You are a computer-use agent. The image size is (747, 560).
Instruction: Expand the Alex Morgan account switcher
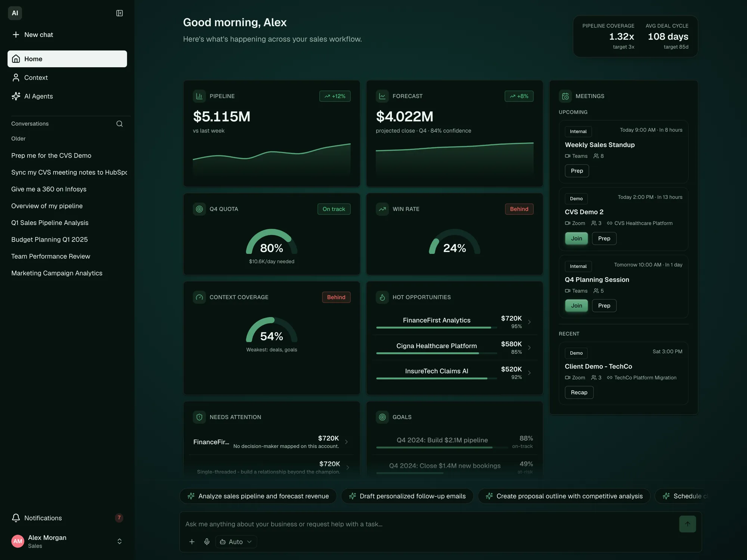(120, 541)
